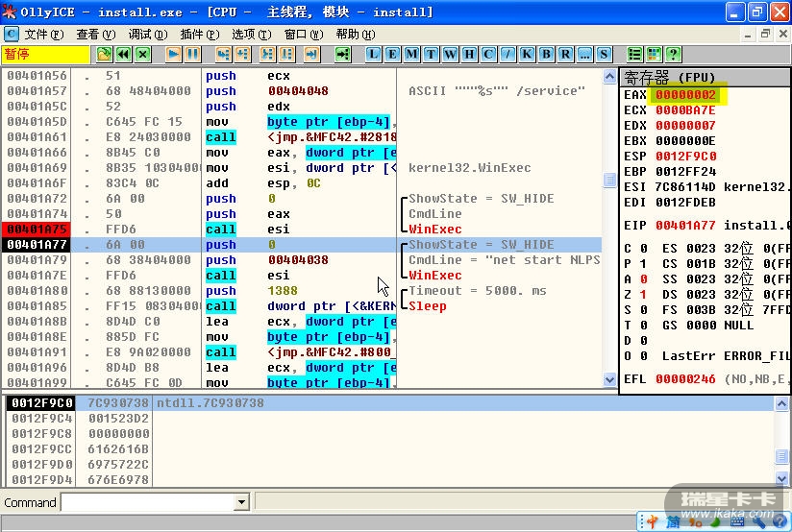
Task: Select the highlighted EAX register value 00000002
Action: [x=686, y=95]
